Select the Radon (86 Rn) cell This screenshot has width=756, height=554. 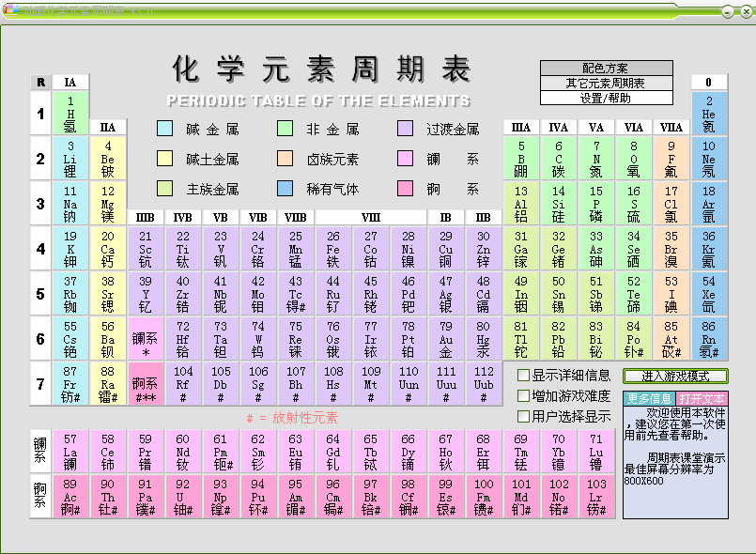(709, 339)
